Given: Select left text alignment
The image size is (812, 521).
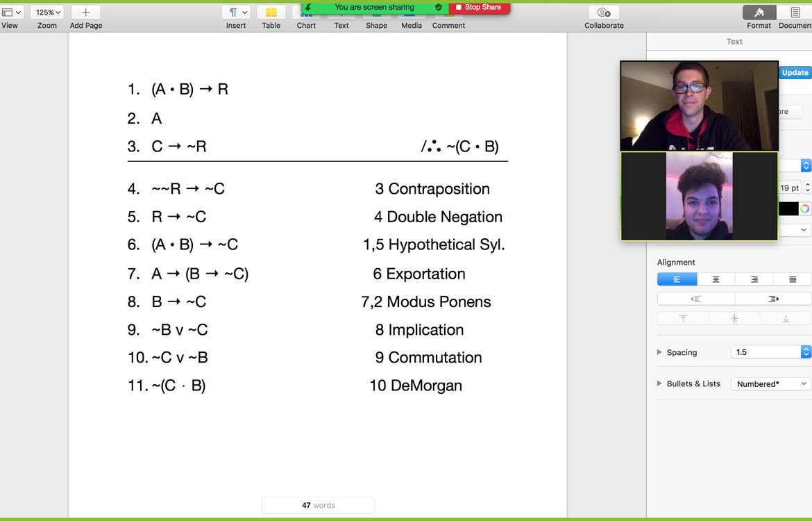Looking at the screenshot, I should click(677, 279).
